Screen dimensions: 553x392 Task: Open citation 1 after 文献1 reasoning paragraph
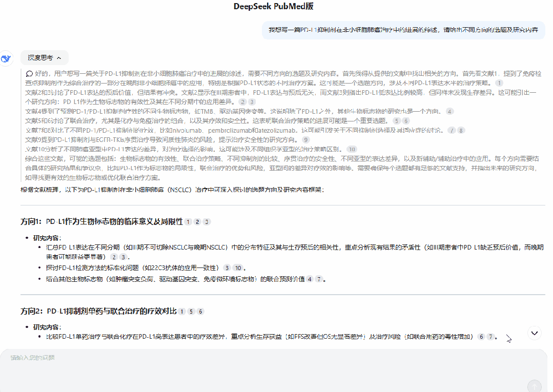499,83
